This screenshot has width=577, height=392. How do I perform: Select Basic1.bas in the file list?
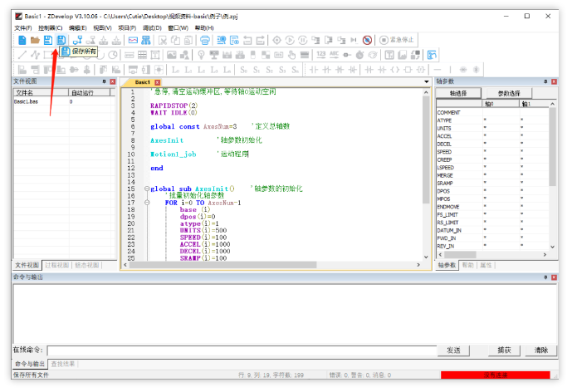click(26, 101)
